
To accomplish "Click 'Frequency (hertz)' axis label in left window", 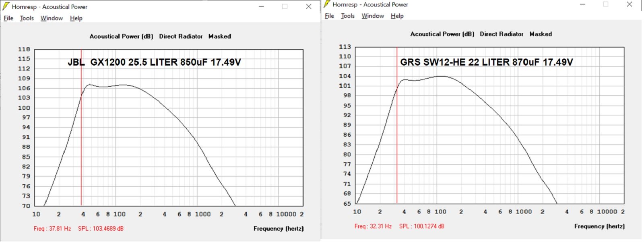I will (x=279, y=229).
